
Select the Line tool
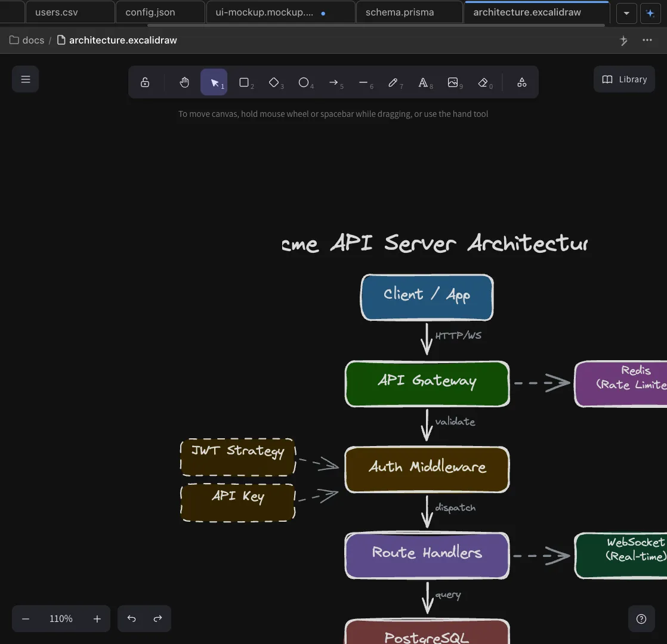(364, 82)
